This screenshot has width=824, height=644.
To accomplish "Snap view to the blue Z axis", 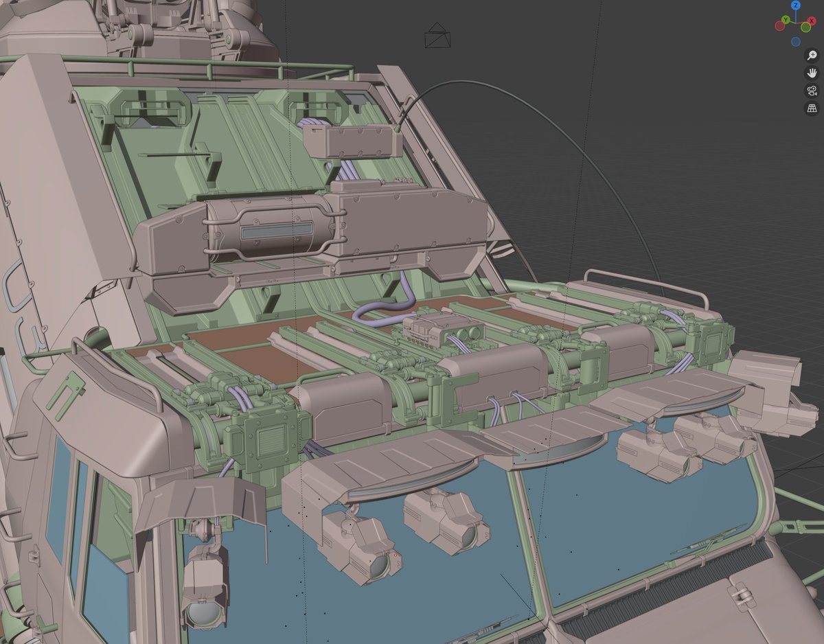I will tap(796, 5).
